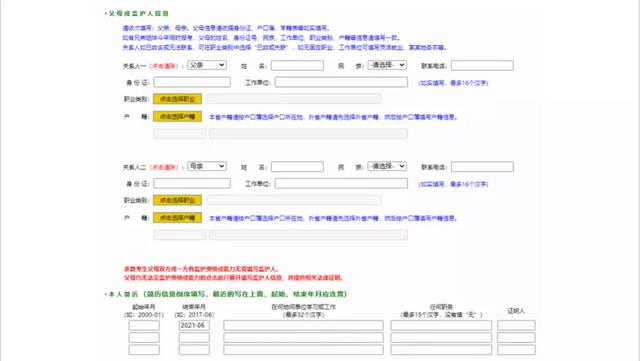Image resolution: width=640 pixels, height=361 pixels.
Task: Expand the 民族 dropdown for 关系人二
Action: coord(387,166)
